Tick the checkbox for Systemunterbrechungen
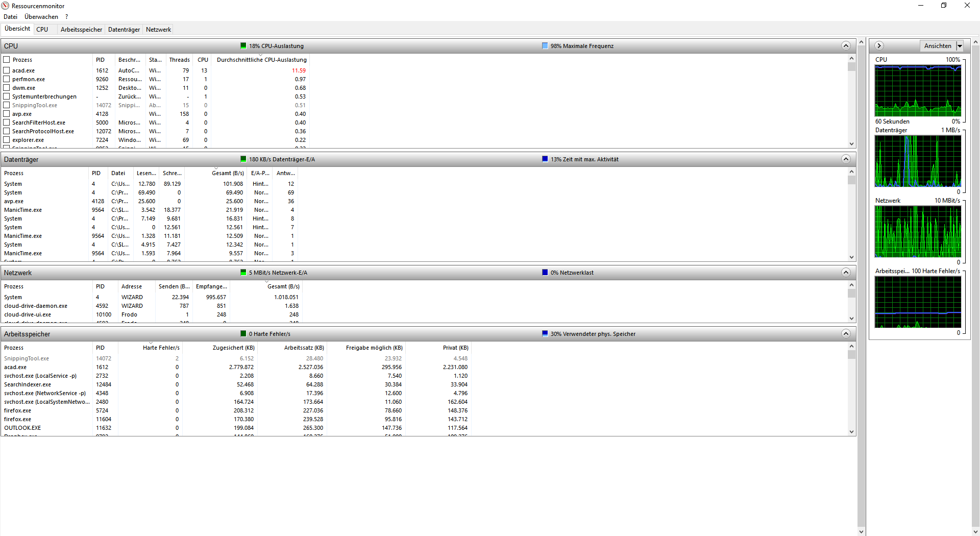 [x=7, y=96]
